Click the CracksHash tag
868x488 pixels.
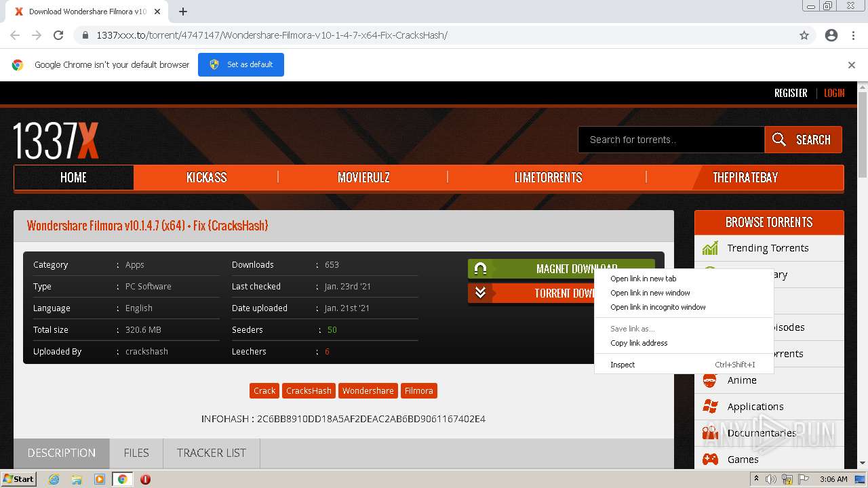(309, 390)
